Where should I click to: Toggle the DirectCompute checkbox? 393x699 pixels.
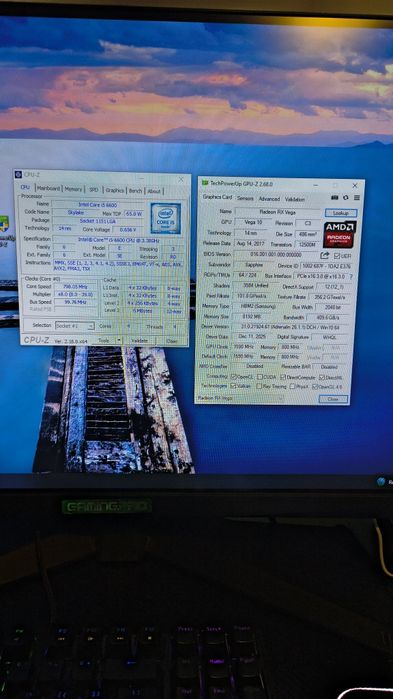[x=284, y=377]
